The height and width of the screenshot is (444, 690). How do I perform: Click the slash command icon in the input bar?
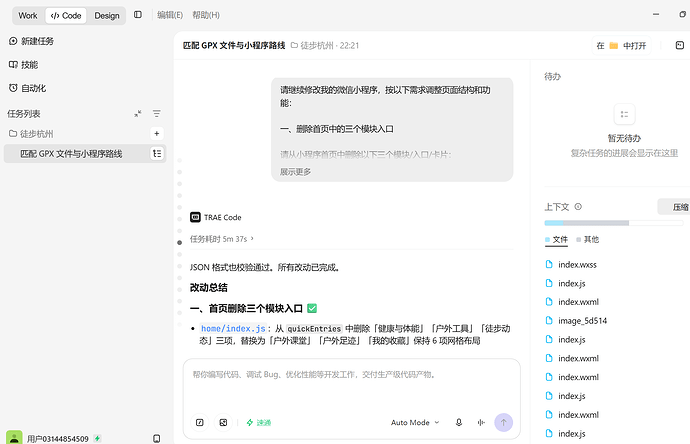click(x=200, y=422)
